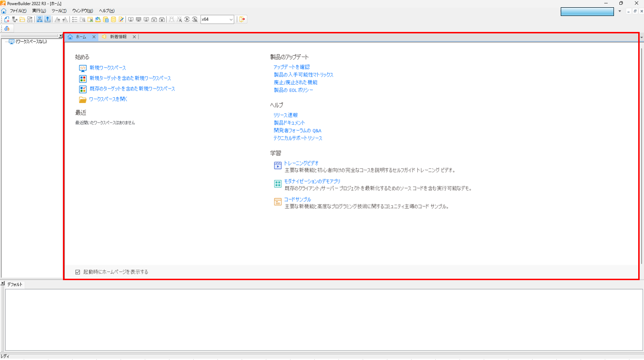644x360 pixels.
Task: Click the Run play toolbar icon
Action: (x=187, y=19)
